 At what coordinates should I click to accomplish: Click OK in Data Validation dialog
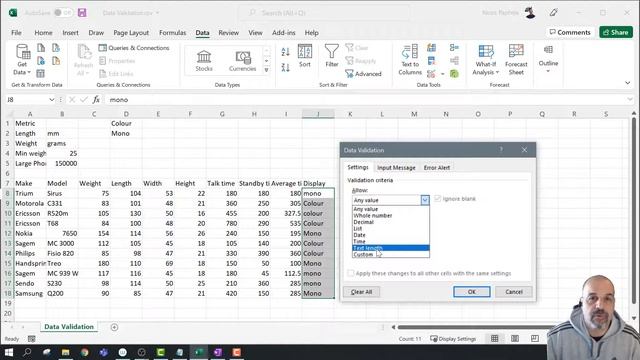471,292
